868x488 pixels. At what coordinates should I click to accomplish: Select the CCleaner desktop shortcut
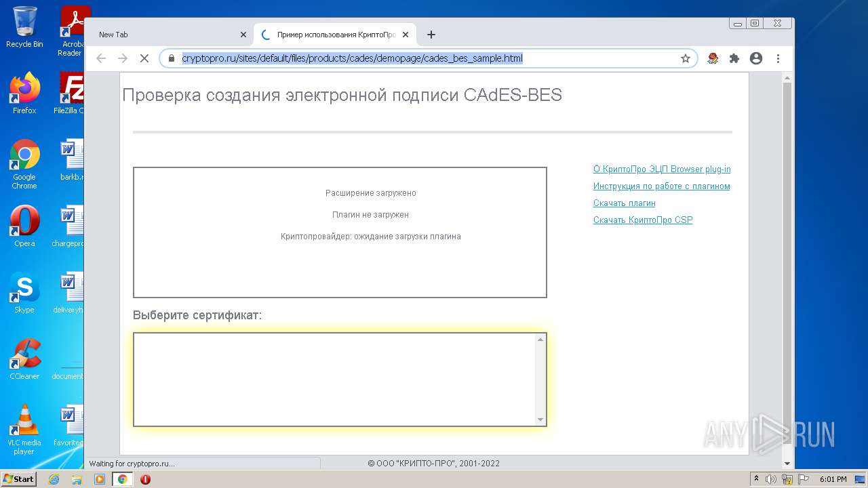point(24,359)
